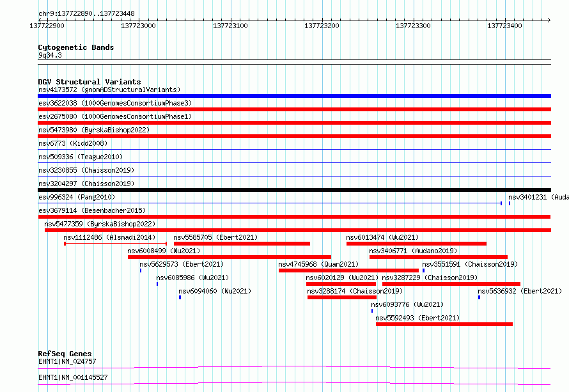Open nsv4745968 (Quan2021) variant
This screenshot has width=569, height=392.
coord(318,264)
